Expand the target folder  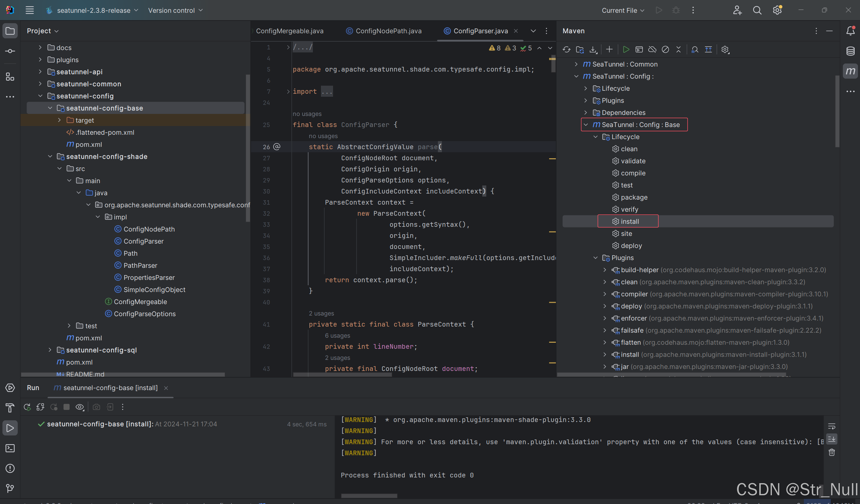(x=59, y=120)
